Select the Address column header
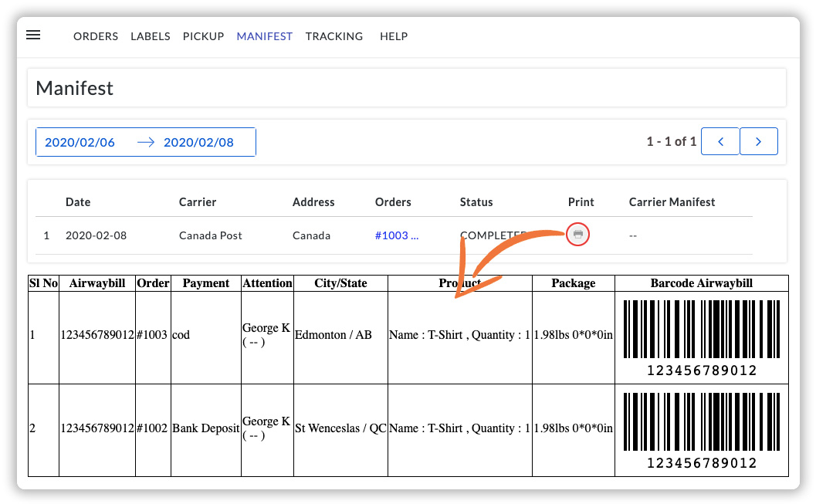 (x=313, y=202)
